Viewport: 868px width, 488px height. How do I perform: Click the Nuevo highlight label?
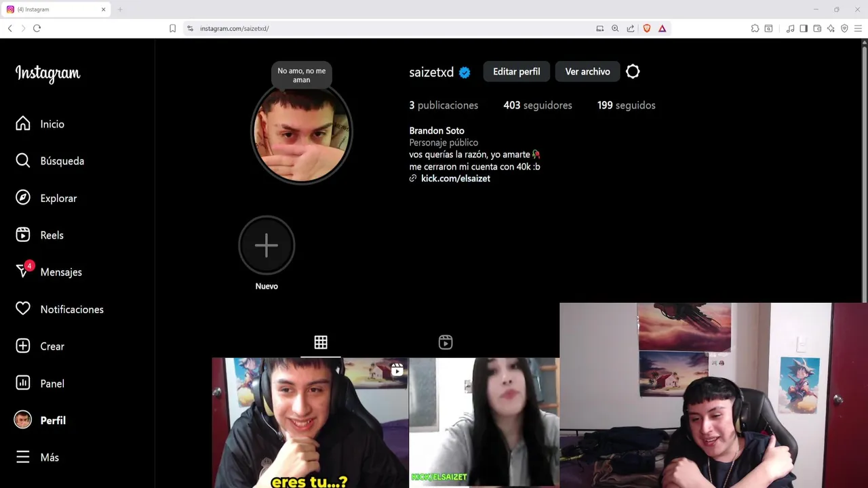pos(267,286)
